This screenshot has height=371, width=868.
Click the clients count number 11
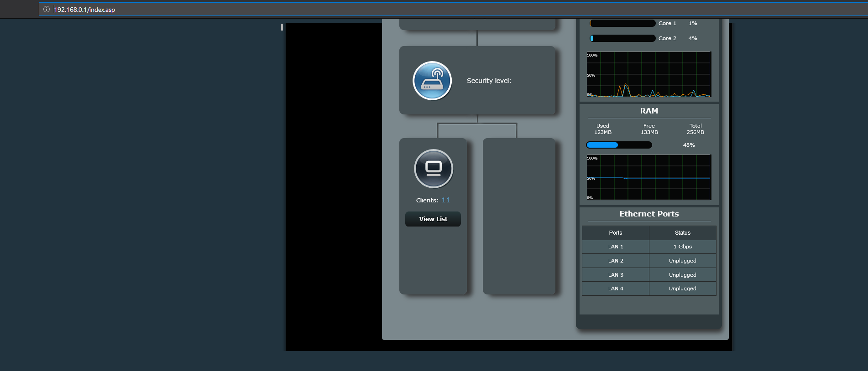click(445, 200)
